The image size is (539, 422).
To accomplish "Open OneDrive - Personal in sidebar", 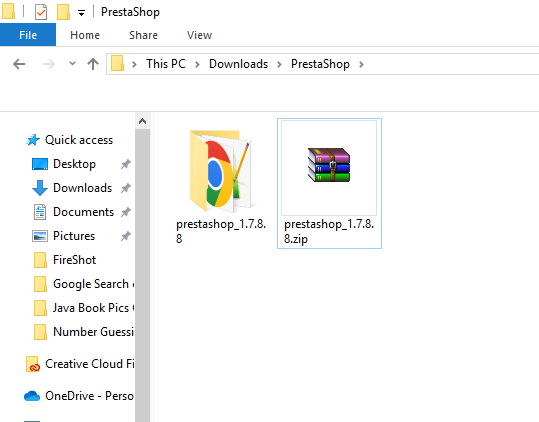I will (x=89, y=396).
